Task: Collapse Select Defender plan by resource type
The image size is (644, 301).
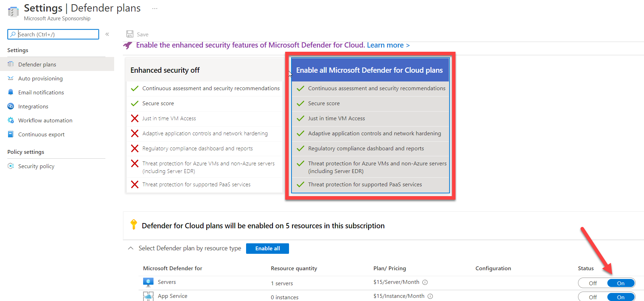Action: 131,248
